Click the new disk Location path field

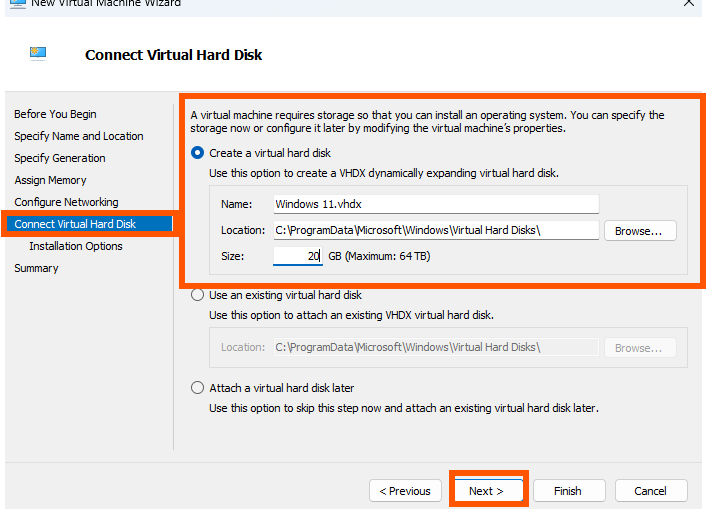tap(436, 230)
